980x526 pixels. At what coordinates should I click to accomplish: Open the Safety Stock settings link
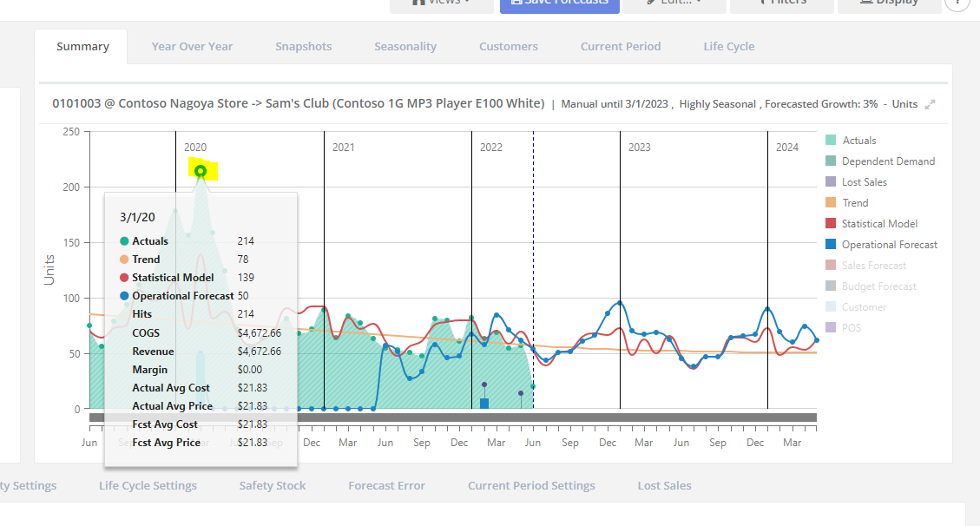tap(272, 486)
